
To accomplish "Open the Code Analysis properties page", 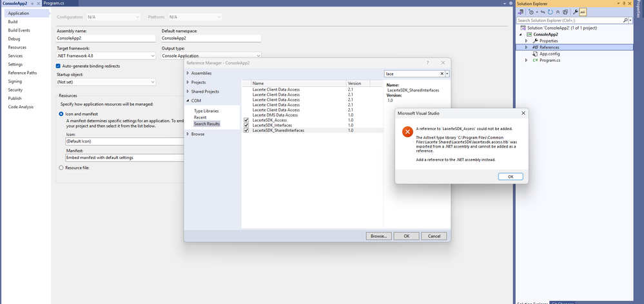I will pos(21,107).
